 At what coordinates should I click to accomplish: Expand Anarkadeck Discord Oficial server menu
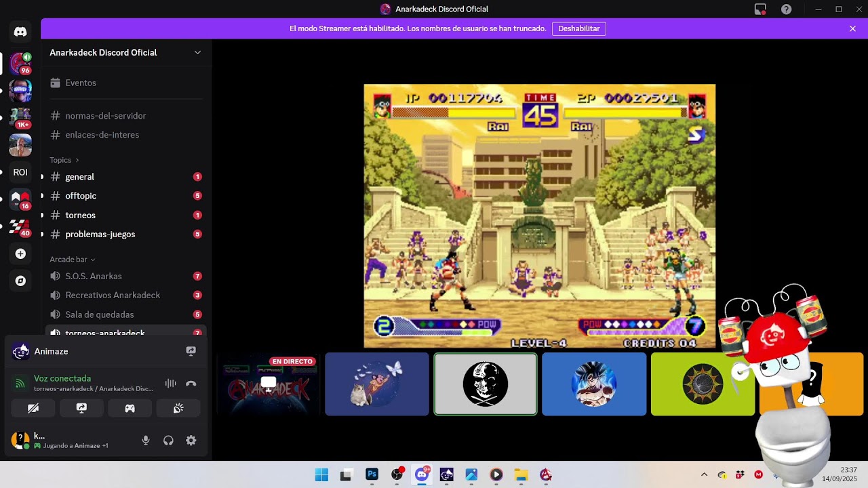(x=126, y=52)
